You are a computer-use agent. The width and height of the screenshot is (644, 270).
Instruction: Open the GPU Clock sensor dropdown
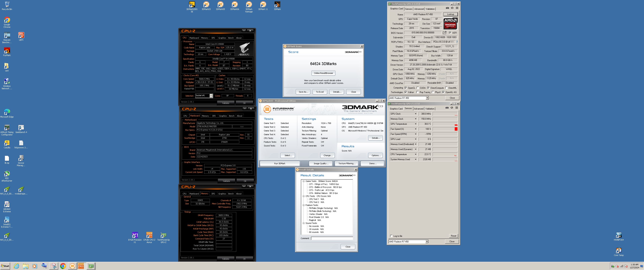pos(415,114)
